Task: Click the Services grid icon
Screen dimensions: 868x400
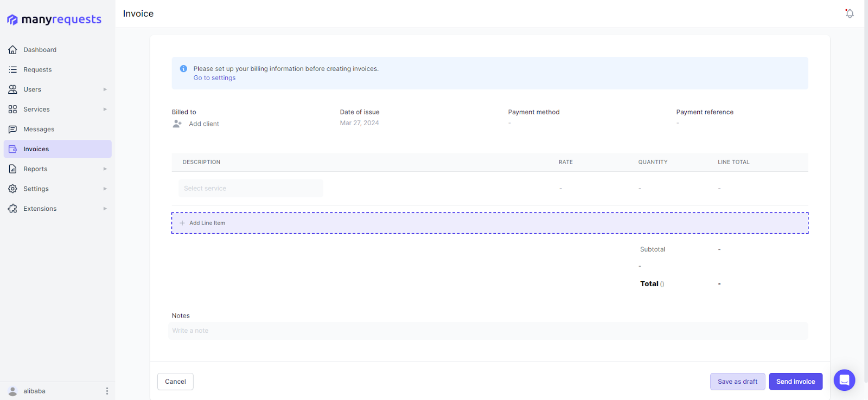Action: 12,109
